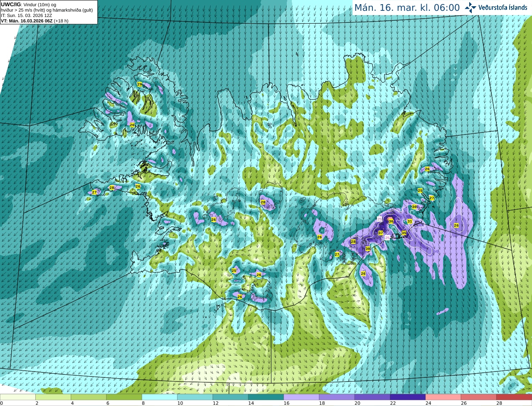532x406 pixels.
Task: Click the 20–22 m/s violet legend swatch
Action: tap(372, 397)
